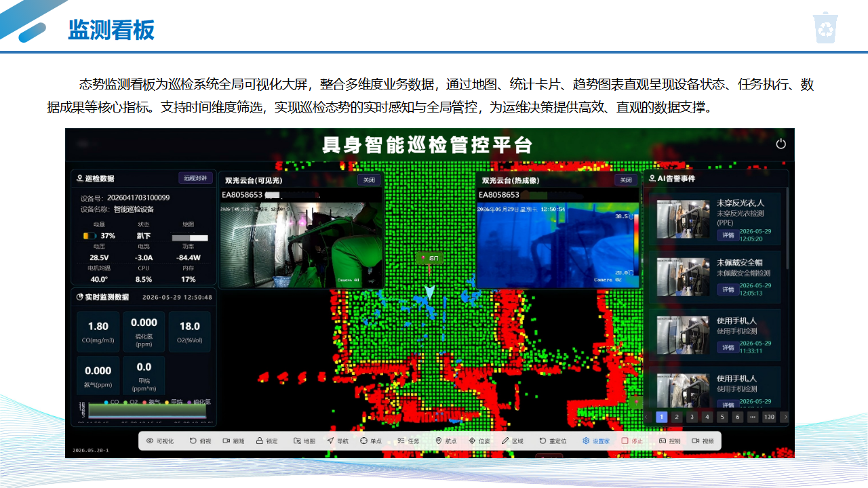
Task: Choose the 单点 single-point tool
Action: point(372,441)
